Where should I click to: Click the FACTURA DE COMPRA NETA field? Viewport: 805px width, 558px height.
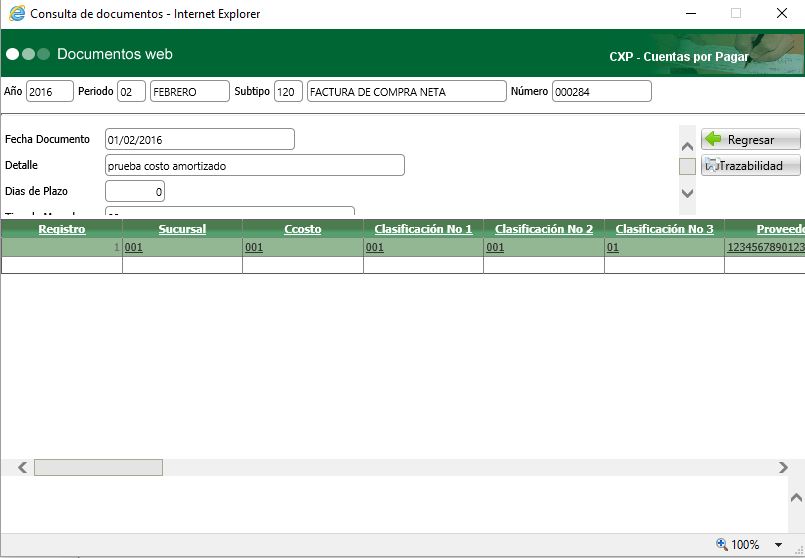click(x=407, y=91)
